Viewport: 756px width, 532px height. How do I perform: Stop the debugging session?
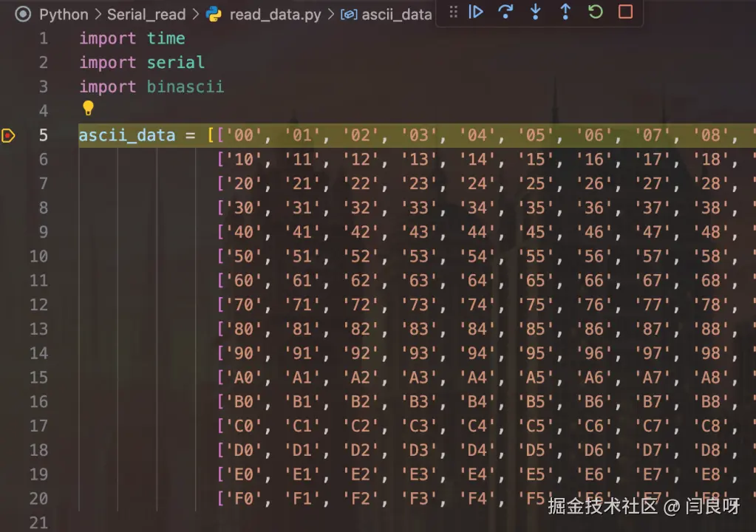(x=625, y=12)
